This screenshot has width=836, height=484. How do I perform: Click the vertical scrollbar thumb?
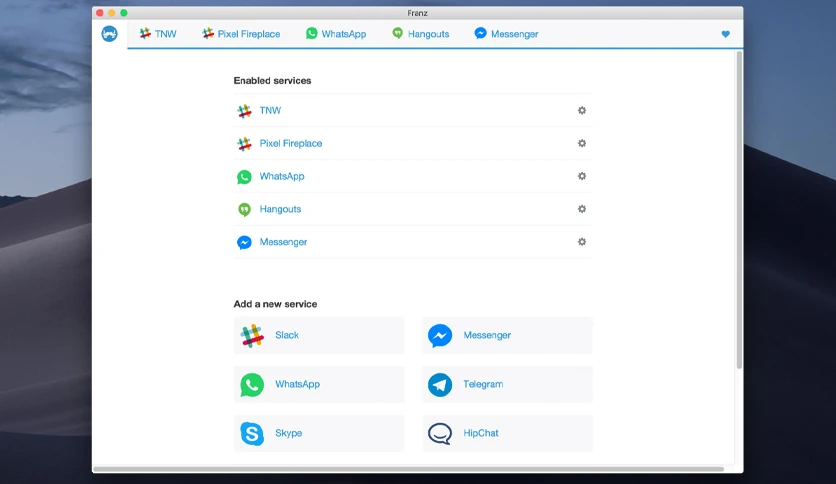coord(739,210)
